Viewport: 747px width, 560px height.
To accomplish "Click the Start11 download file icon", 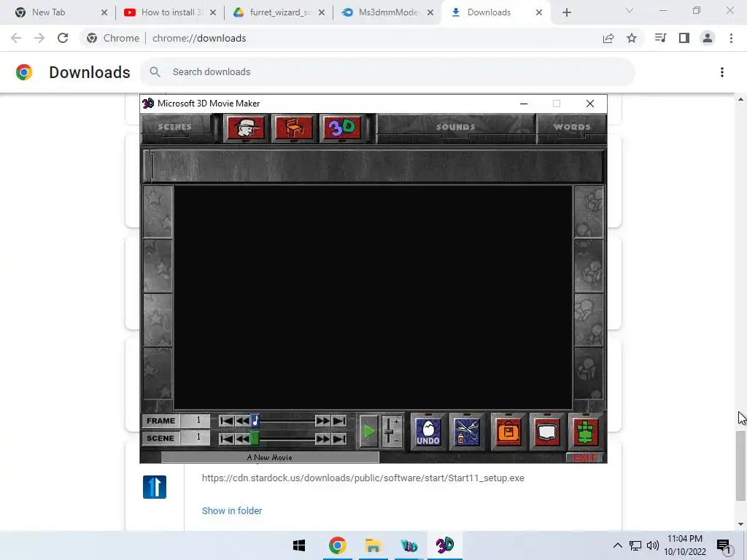I will 155,487.
